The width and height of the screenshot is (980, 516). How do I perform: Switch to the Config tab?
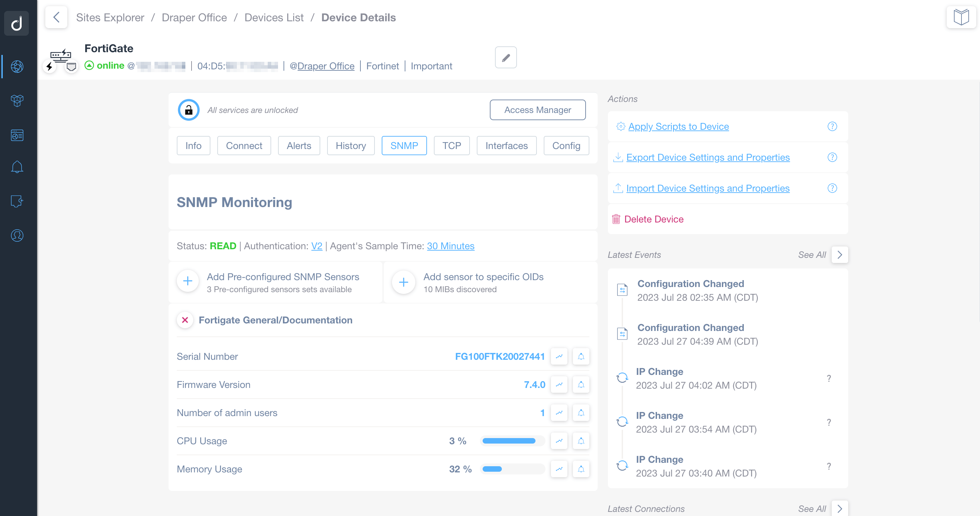pyautogui.click(x=566, y=146)
